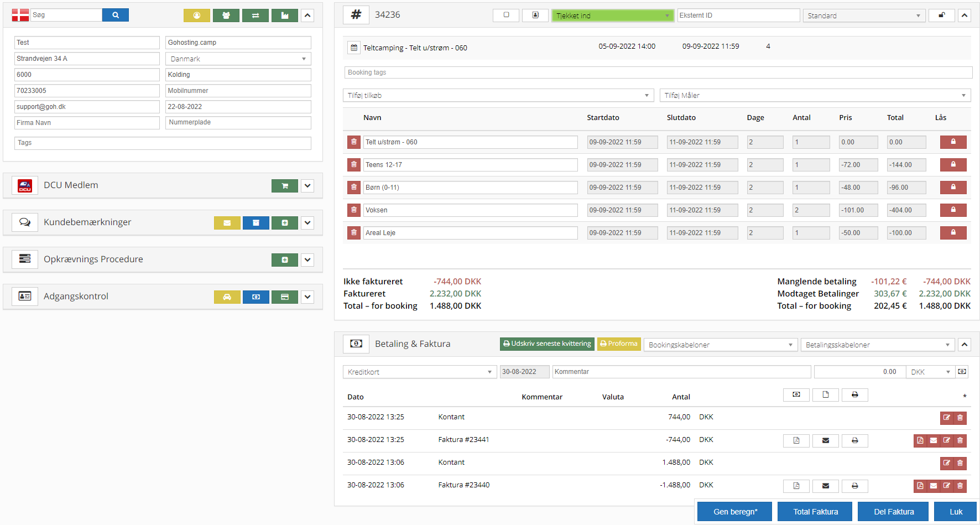Click the green shopping cart icon in DCU Medlem

pos(284,186)
